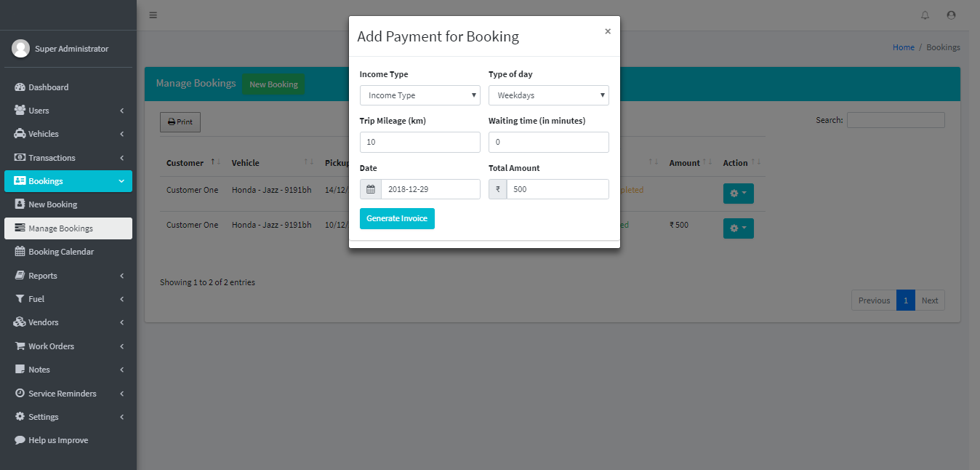Image resolution: width=980 pixels, height=470 pixels.
Task: Click the Trip Mileage input field
Action: coord(419,142)
